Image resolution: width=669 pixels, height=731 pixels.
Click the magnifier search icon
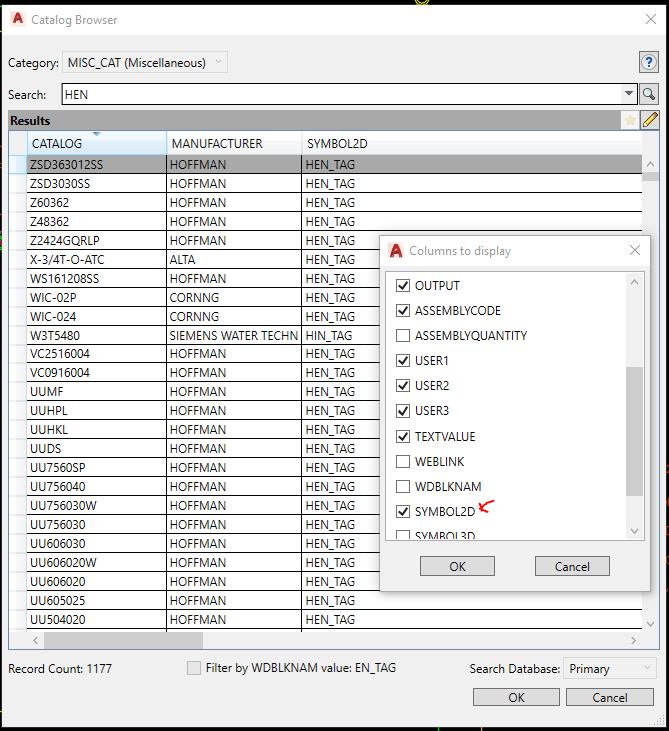click(648, 95)
